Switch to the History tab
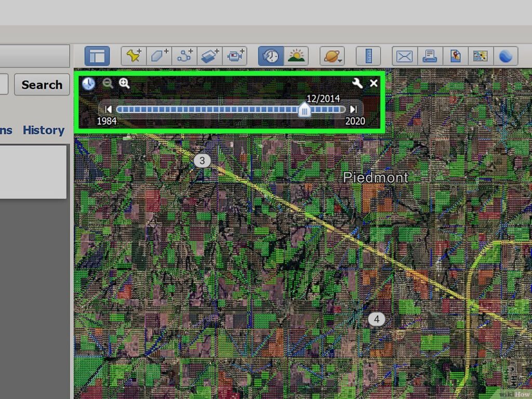The width and height of the screenshot is (532, 399). (x=44, y=130)
